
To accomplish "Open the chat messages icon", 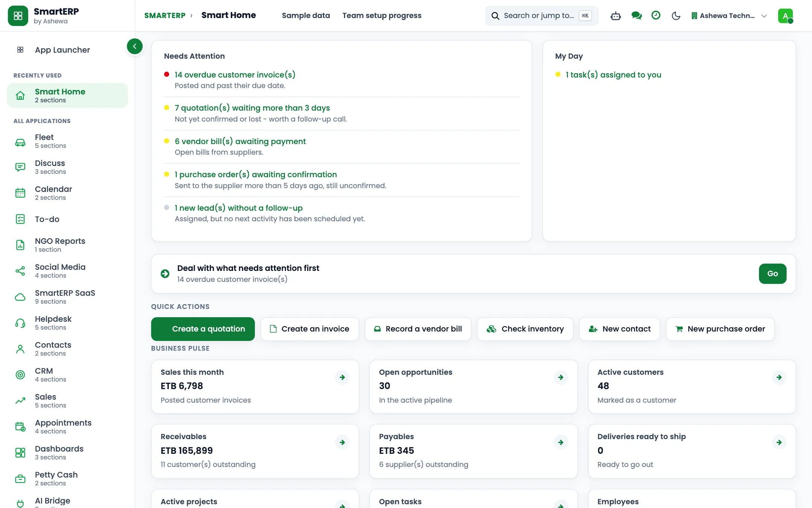I will [636, 16].
